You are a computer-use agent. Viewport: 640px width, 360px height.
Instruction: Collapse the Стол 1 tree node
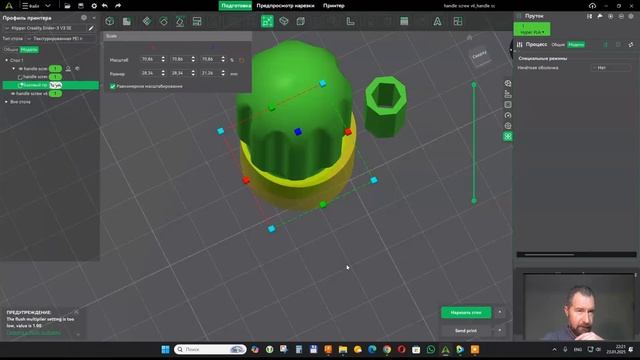pyautogui.click(x=7, y=60)
